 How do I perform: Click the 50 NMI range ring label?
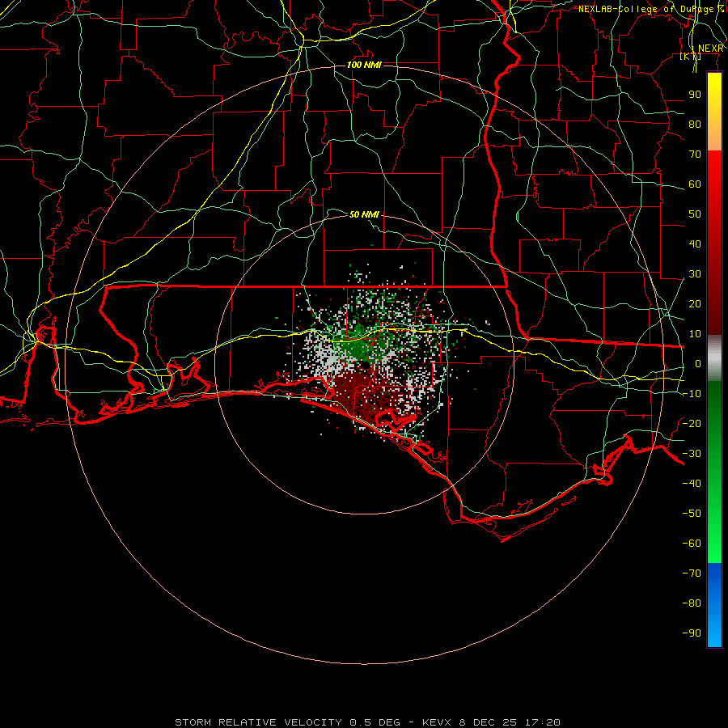[364, 214]
